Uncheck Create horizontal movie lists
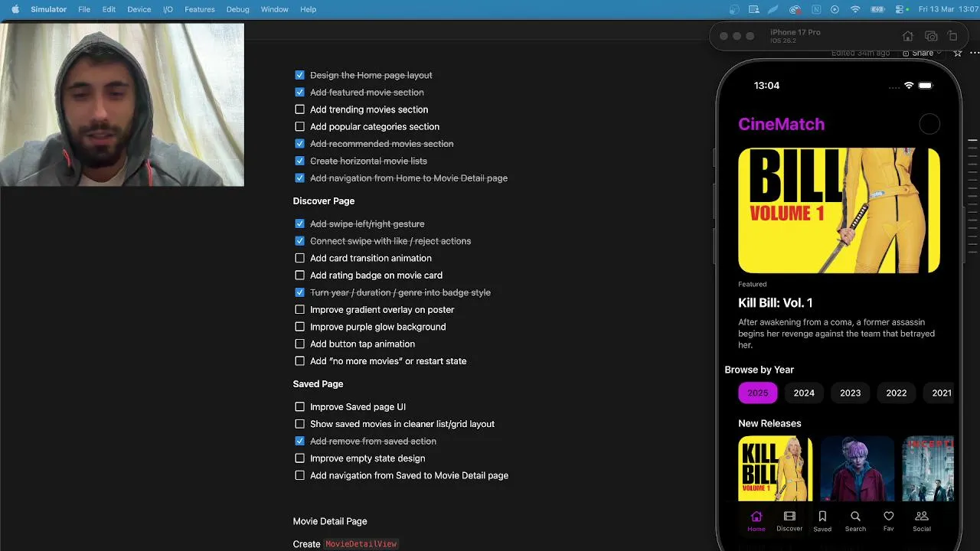The height and width of the screenshot is (551, 980). [x=299, y=161]
